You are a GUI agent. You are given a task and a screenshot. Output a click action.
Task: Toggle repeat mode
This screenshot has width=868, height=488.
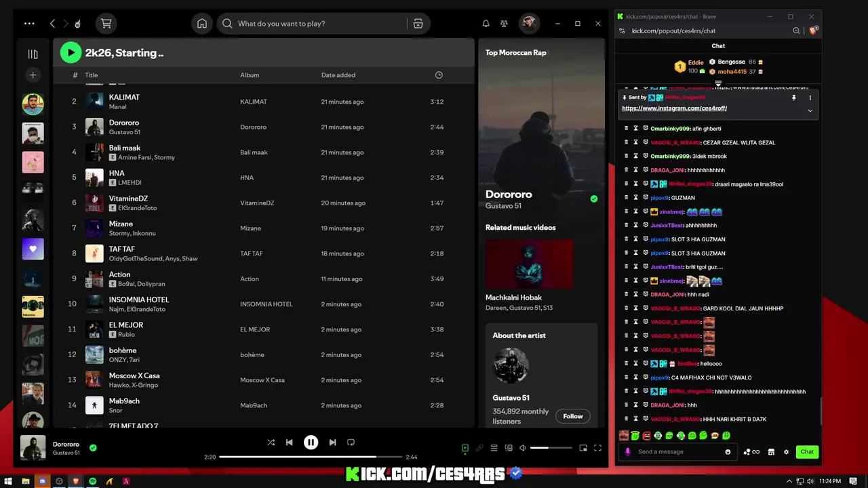(x=351, y=443)
